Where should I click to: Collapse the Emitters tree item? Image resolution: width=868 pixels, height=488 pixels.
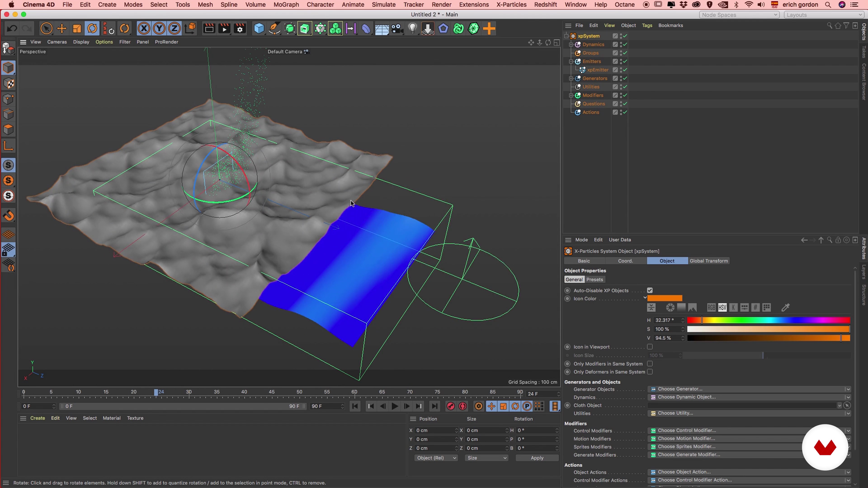click(571, 61)
